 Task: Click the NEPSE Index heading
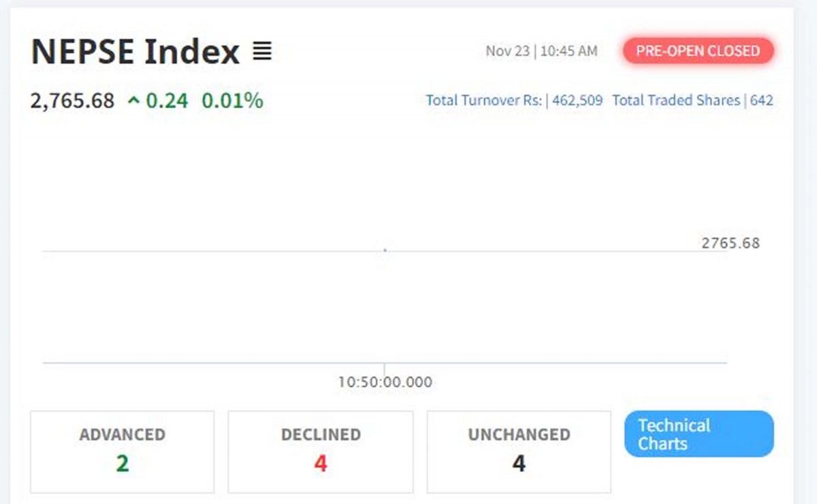135,52
